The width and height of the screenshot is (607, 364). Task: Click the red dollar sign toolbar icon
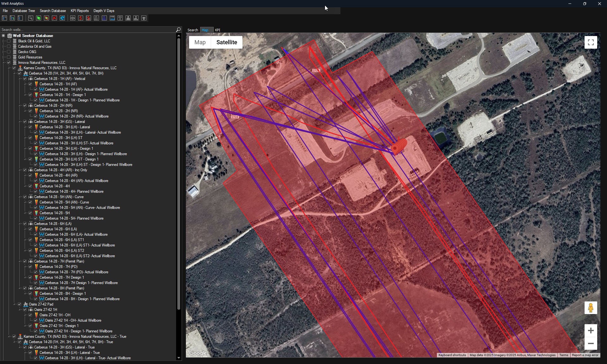pos(81,18)
